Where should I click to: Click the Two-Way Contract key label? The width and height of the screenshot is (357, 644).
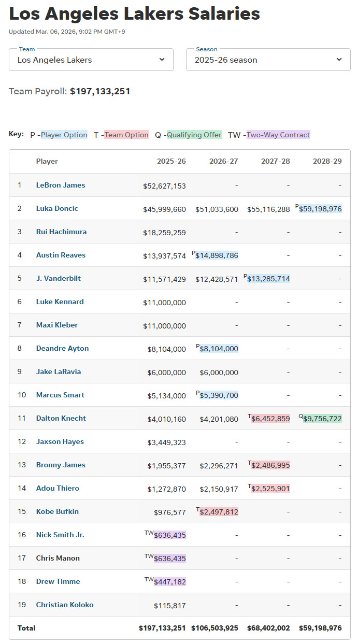click(x=278, y=135)
